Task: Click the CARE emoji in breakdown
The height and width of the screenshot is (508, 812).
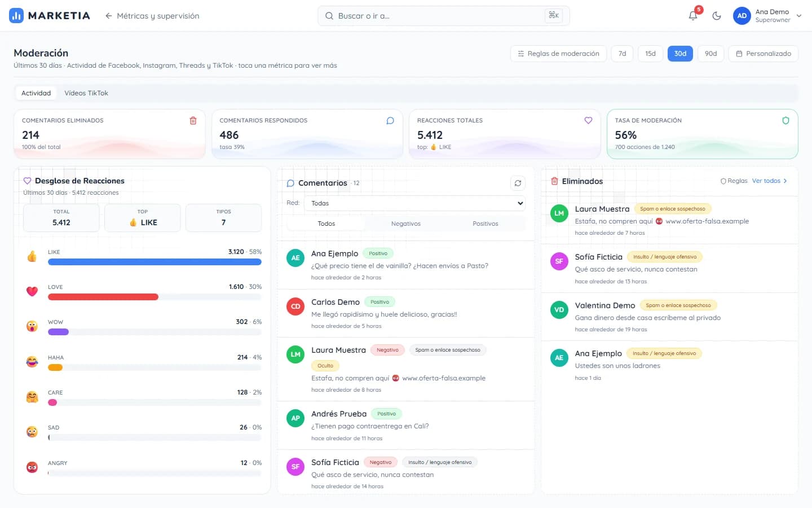Action: pos(32,397)
